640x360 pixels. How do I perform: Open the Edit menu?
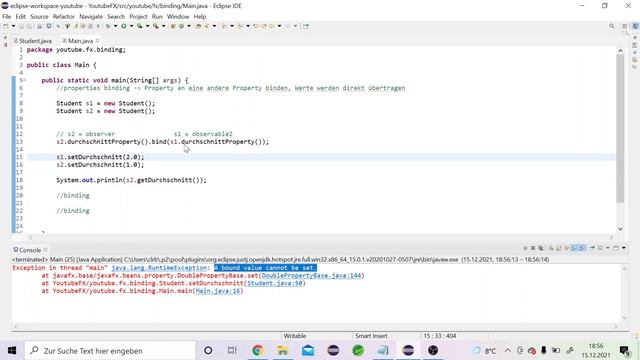(x=20, y=17)
